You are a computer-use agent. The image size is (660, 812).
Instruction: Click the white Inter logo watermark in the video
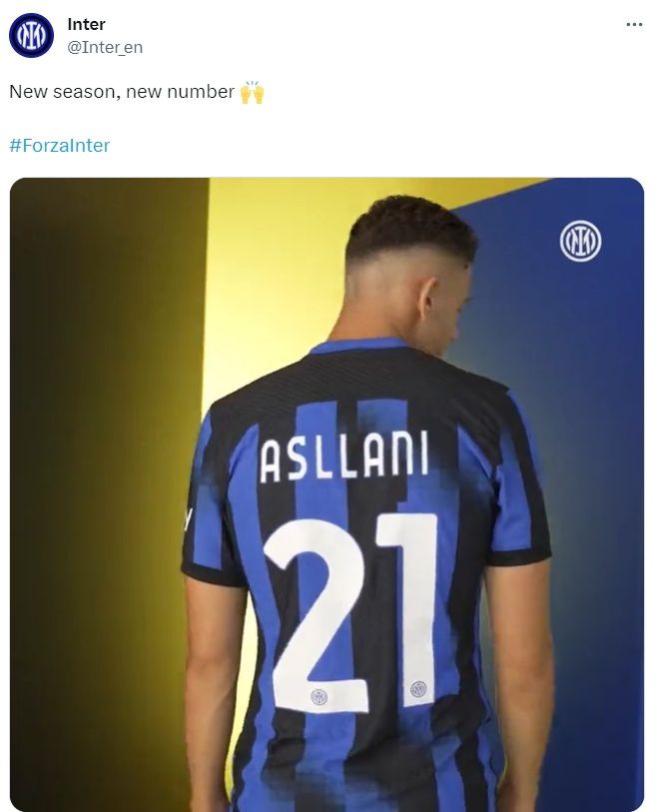click(580, 241)
